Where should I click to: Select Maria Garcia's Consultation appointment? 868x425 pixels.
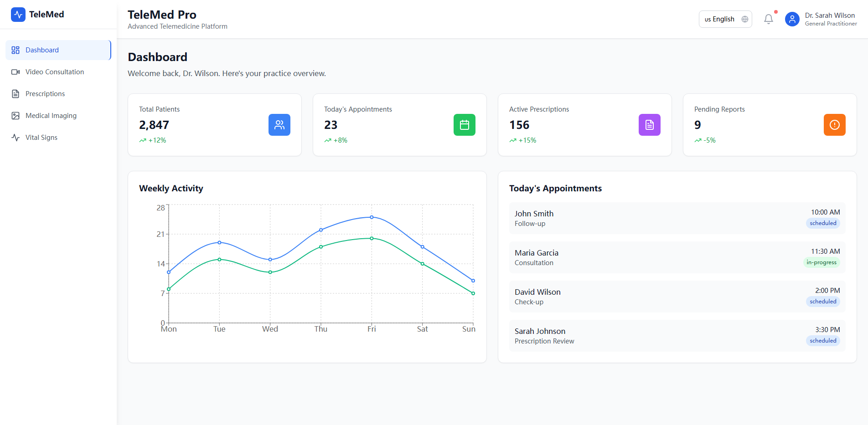click(x=677, y=257)
